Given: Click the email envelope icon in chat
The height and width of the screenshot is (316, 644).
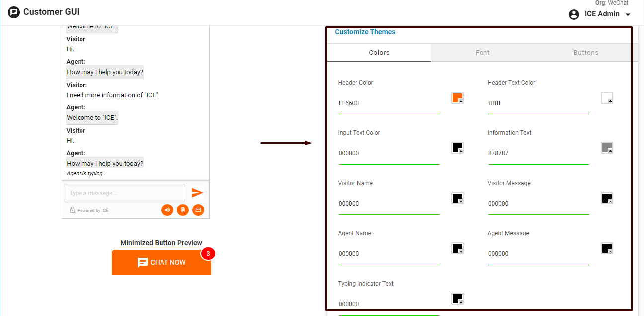Looking at the screenshot, I should point(198,210).
